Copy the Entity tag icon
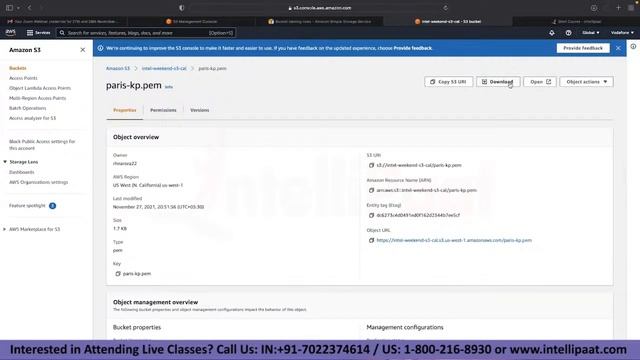The height and width of the screenshot is (360, 640). click(371, 215)
